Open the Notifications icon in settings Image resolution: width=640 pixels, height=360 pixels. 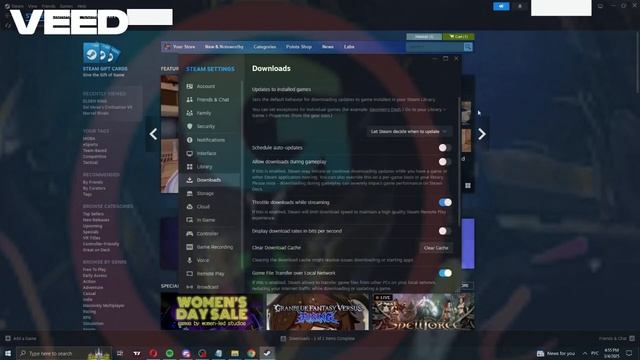pos(189,140)
